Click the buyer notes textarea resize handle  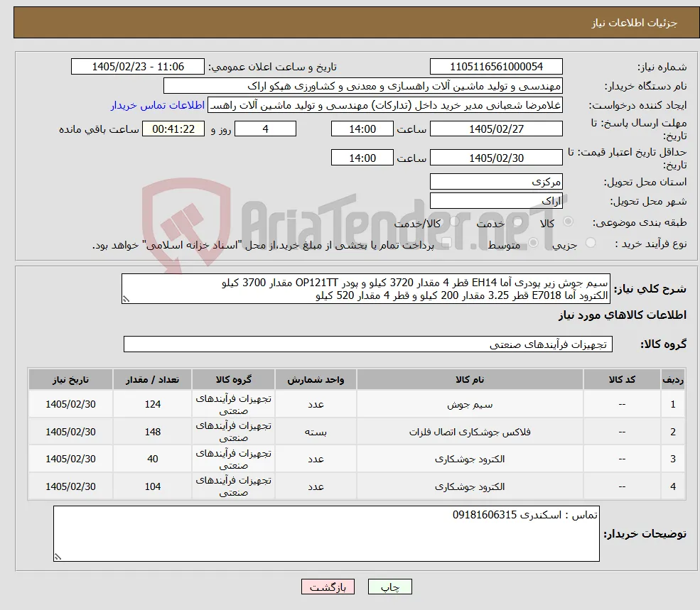pyautogui.click(x=58, y=557)
